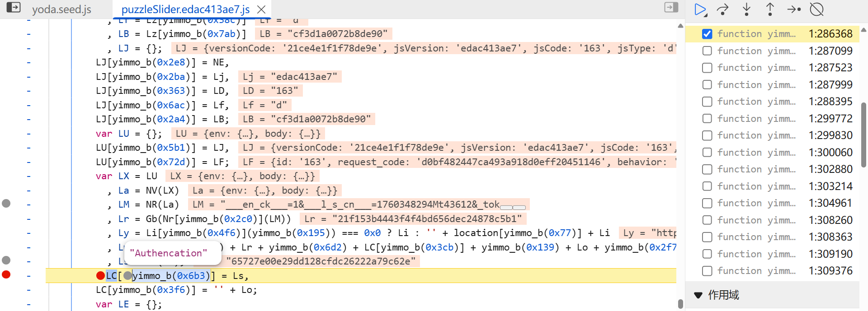Click the LD = "163" inline value
This screenshot has width=868, height=311.
point(270,91)
